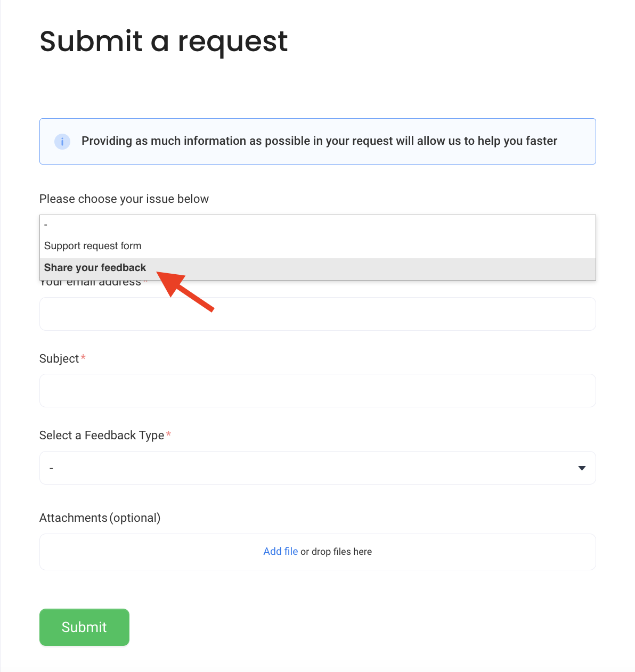Select the "Share your feedback" option
This screenshot has width=635, height=672.
point(318,268)
